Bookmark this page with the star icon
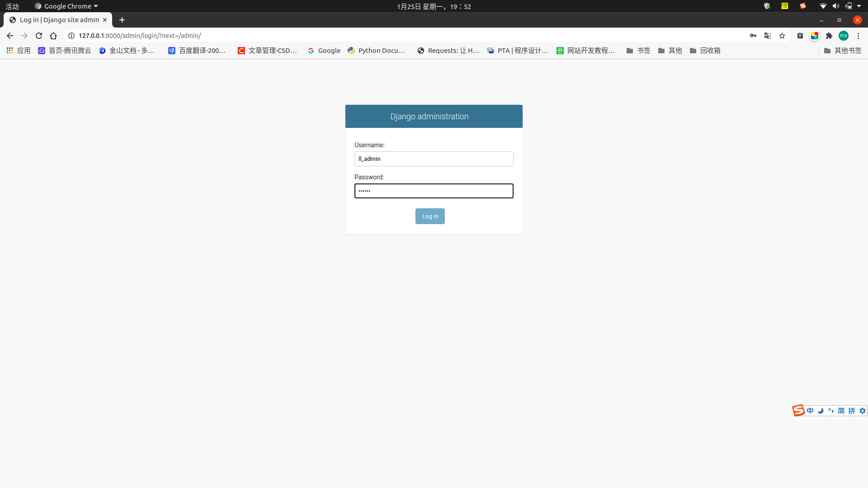 coord(782,36)
